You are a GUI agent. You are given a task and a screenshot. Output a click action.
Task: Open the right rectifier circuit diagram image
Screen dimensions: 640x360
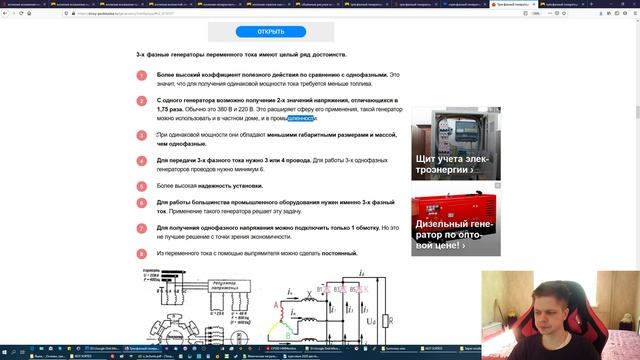coord(331,307)
